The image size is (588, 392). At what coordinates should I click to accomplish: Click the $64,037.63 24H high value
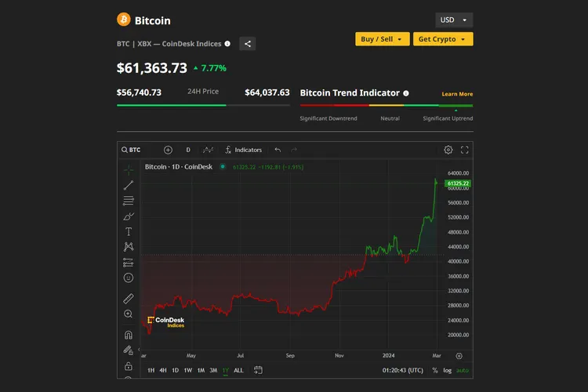point(267,93)
